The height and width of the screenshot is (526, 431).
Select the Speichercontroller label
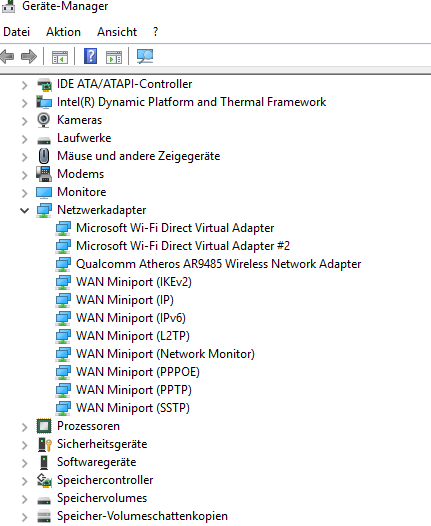105,480
